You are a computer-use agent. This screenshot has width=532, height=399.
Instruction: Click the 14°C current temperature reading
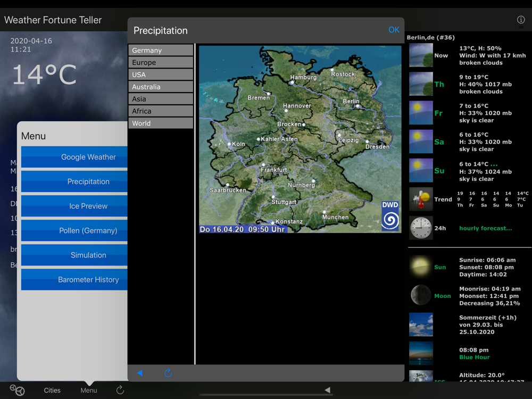44,74
